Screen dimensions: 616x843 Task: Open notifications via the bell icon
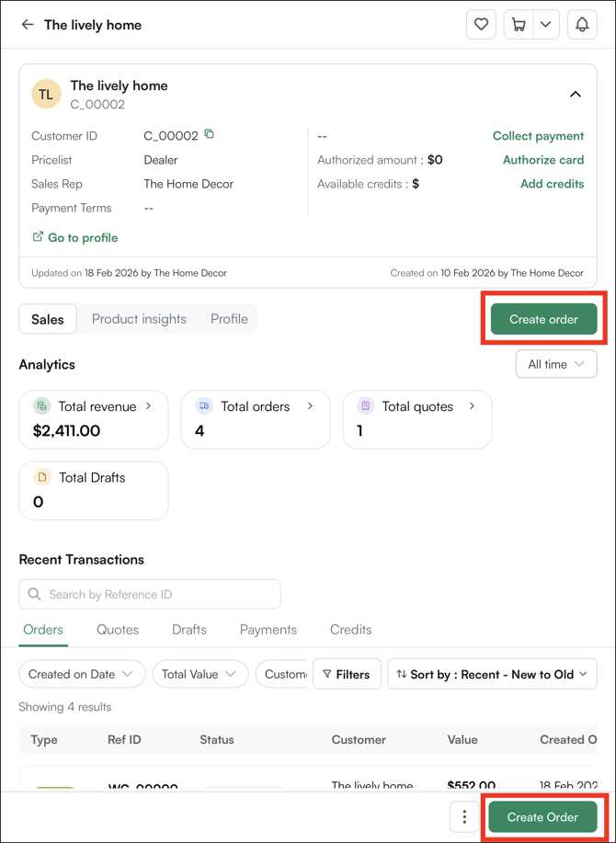click(582, 25)
